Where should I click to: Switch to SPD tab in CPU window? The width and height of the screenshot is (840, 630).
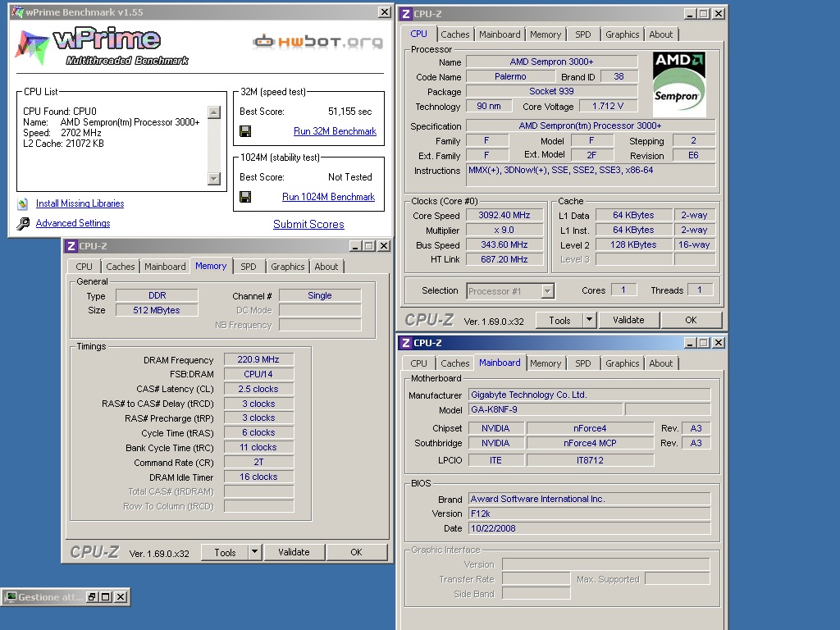tap(583, 34)
